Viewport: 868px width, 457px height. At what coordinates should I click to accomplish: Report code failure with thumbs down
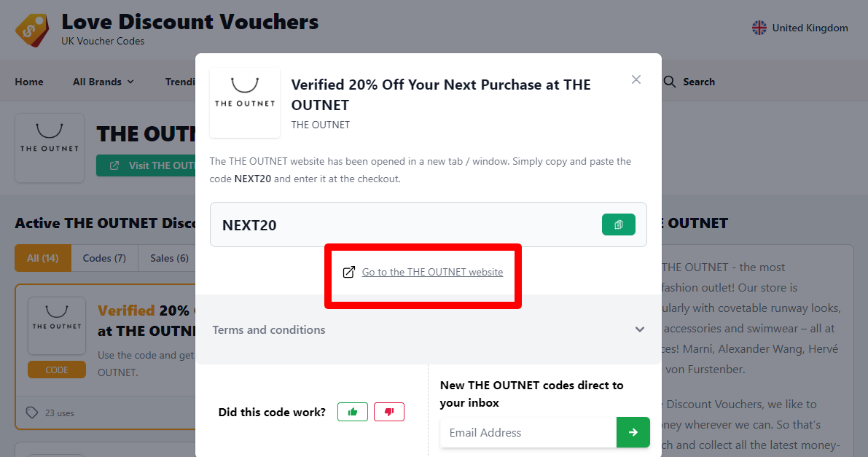pos(388,412)
